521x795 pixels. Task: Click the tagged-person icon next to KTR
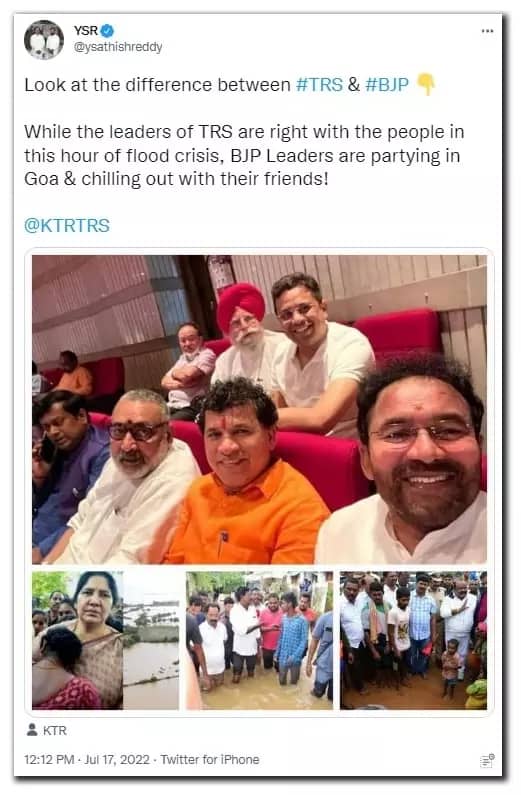(32, 730)
